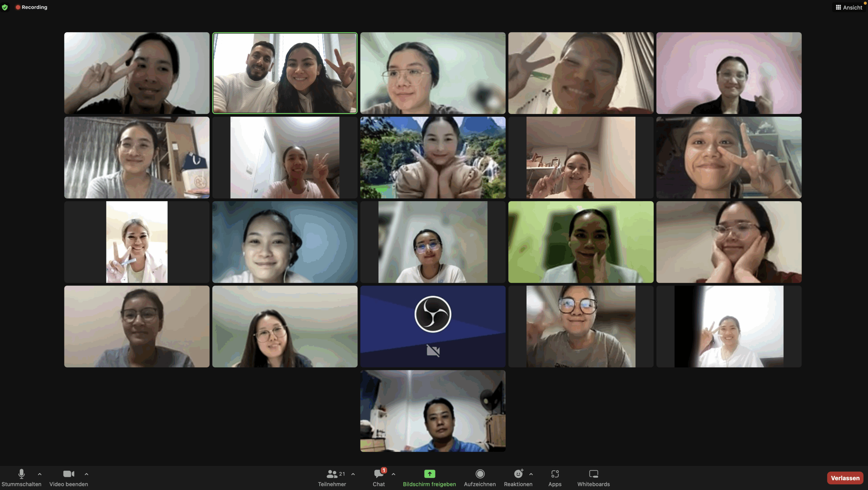The image size is (868, 490).
Task: Mute microphone with Stummschalten icon
Action: (x=21, y=474)
